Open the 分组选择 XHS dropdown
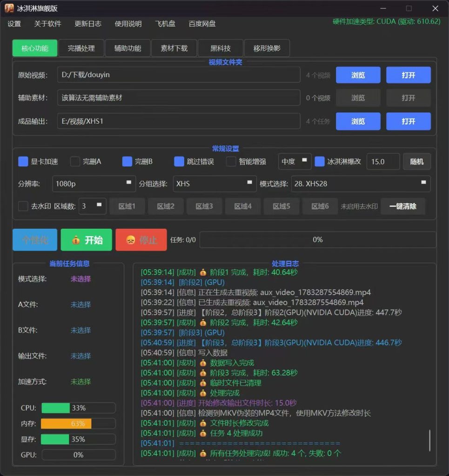This screenshot has height=476, width=449. pos(214,184)
